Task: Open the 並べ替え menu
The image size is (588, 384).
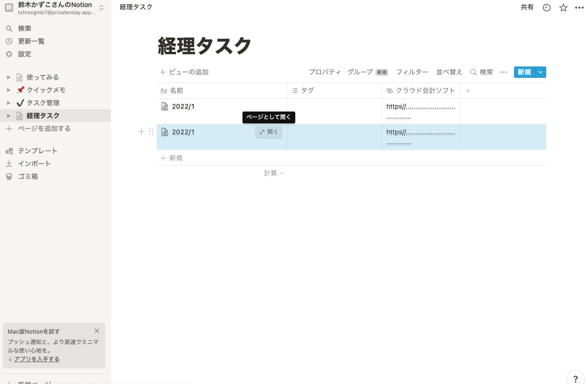Action: click(449, 72)
